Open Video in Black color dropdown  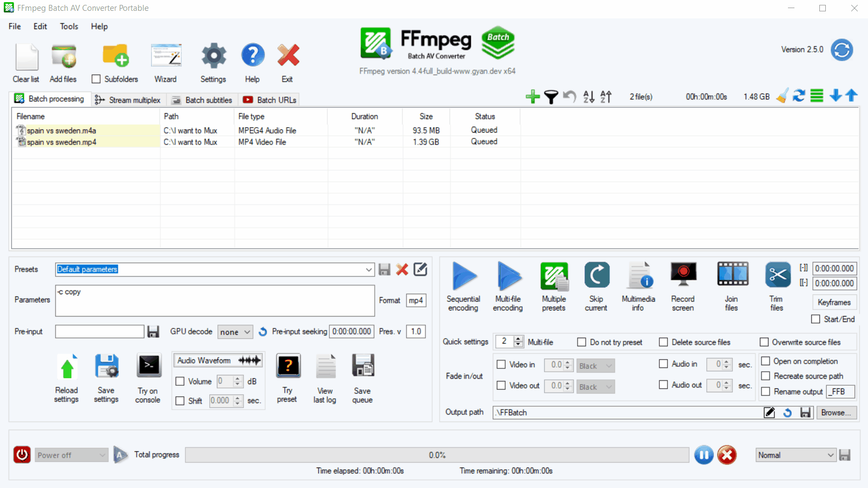tap(596, 366)
